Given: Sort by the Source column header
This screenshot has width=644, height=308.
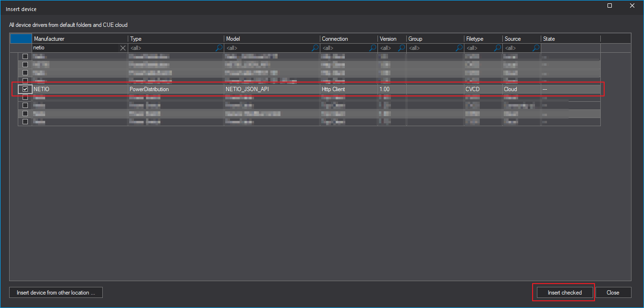Looking at the screenshot, I should [522, 39].
